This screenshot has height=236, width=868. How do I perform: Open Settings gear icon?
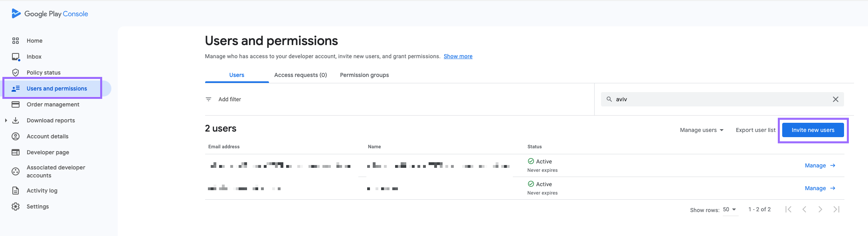pos(16,206)
